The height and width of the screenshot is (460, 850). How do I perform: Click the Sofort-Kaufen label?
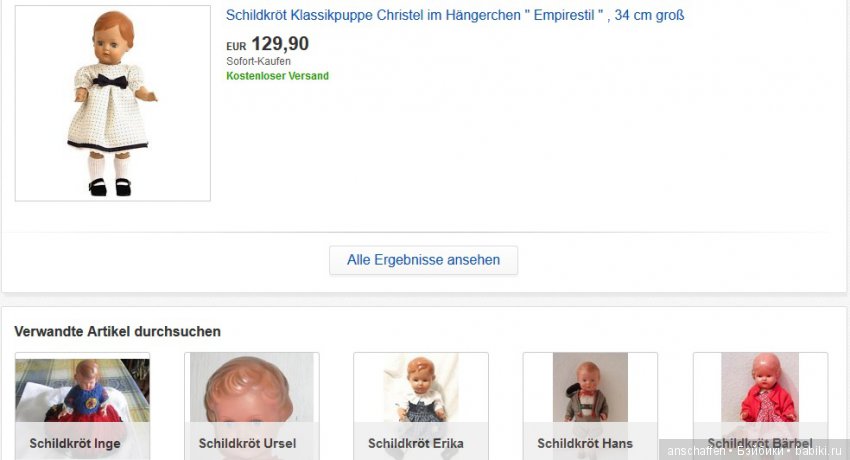click(x=258, y=62)
